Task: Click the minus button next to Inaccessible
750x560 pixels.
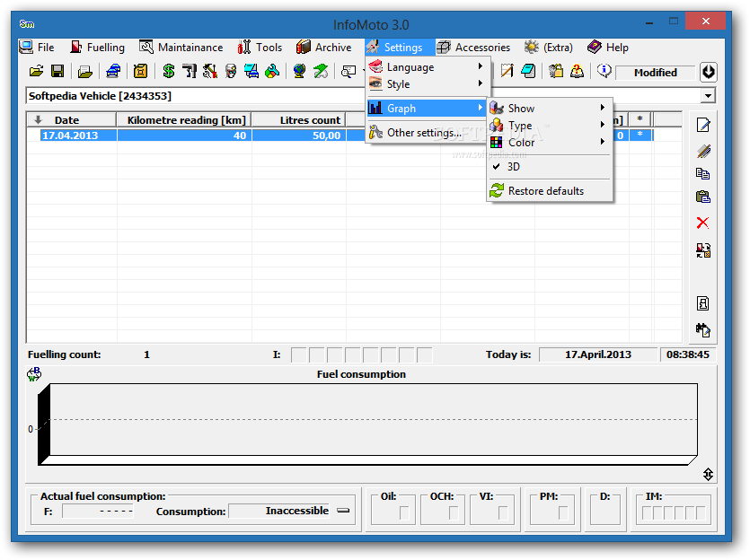Action: (x=343, y=511)
